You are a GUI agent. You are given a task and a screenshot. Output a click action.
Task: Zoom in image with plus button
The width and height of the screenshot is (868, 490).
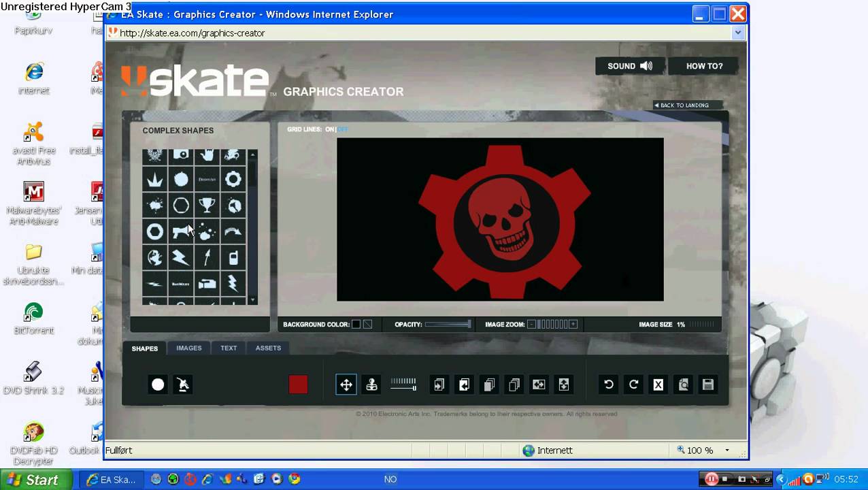click(x=573, y=325)
